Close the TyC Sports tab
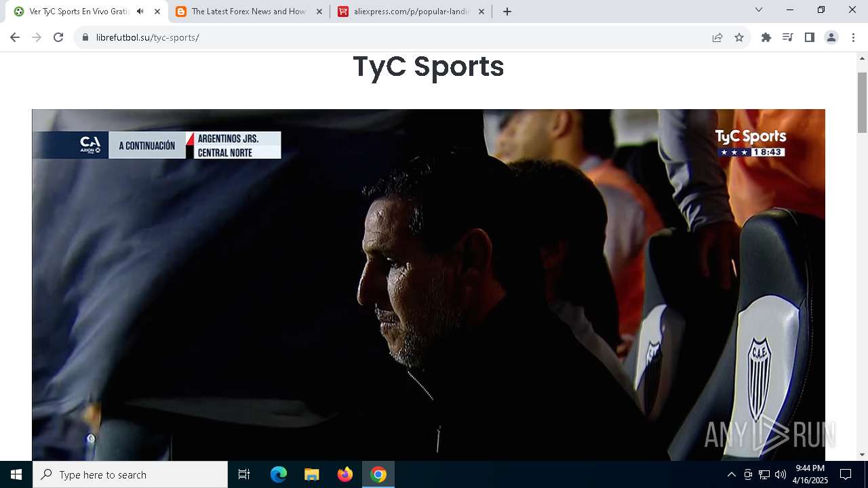868x488 pixels. (157, 12)
